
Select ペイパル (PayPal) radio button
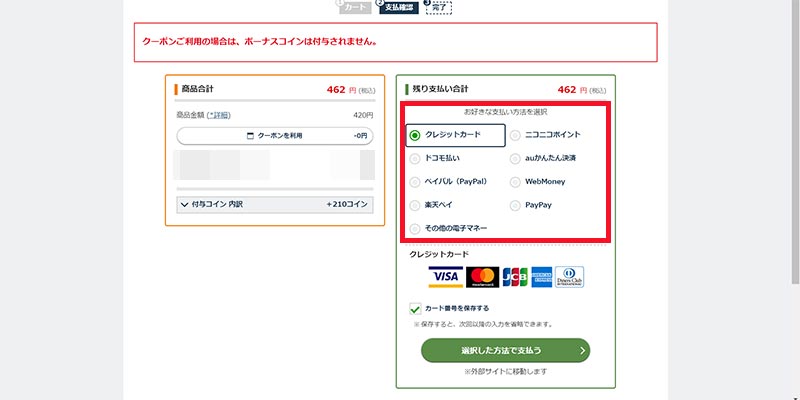pyautogui.click(x=415, y=182)
